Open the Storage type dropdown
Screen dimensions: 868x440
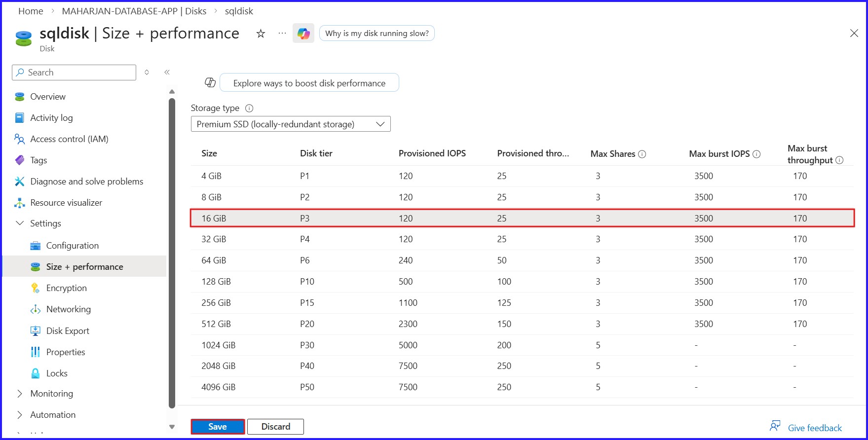click(x=291, y=124)
